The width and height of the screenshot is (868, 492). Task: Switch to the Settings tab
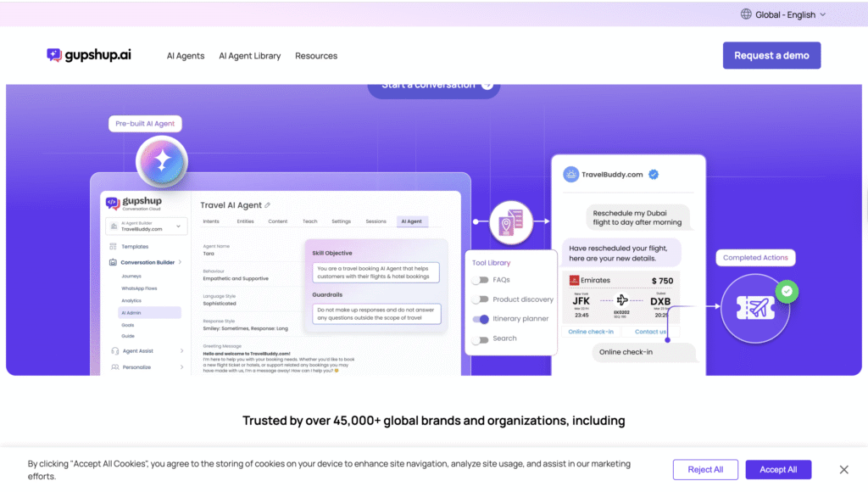341,221
